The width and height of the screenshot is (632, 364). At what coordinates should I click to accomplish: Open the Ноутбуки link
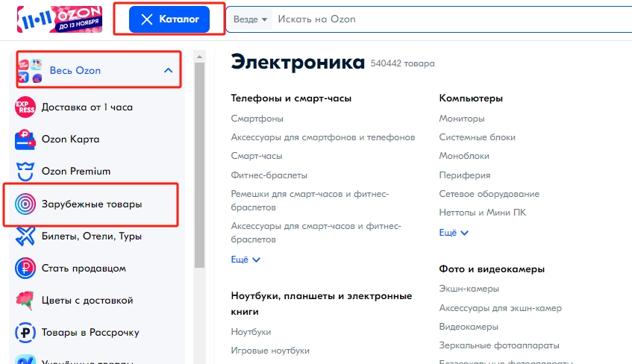click(251, 332)
